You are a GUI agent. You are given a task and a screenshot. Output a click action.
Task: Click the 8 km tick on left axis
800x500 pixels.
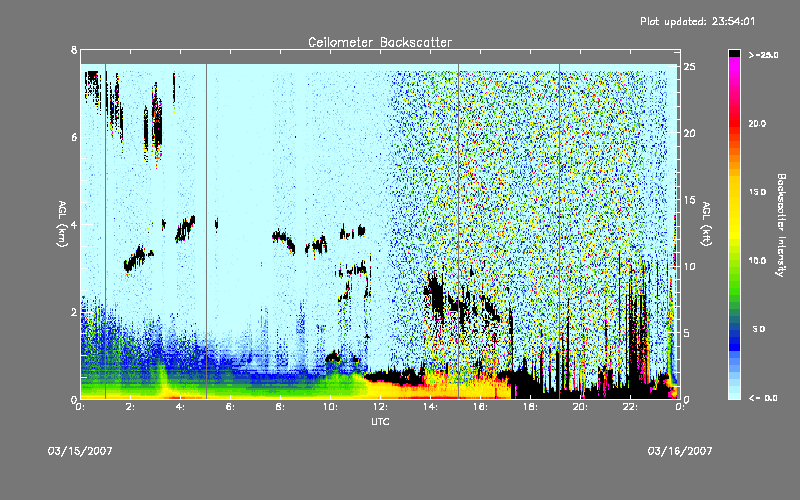pyautogui.click(x=74, y=50)
